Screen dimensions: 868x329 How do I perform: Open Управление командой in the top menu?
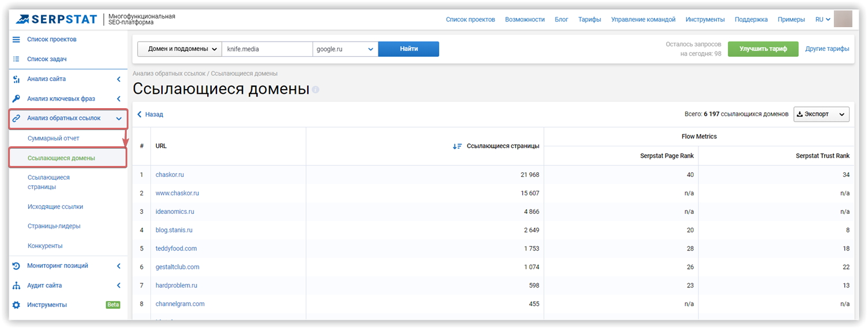(643, 19)
